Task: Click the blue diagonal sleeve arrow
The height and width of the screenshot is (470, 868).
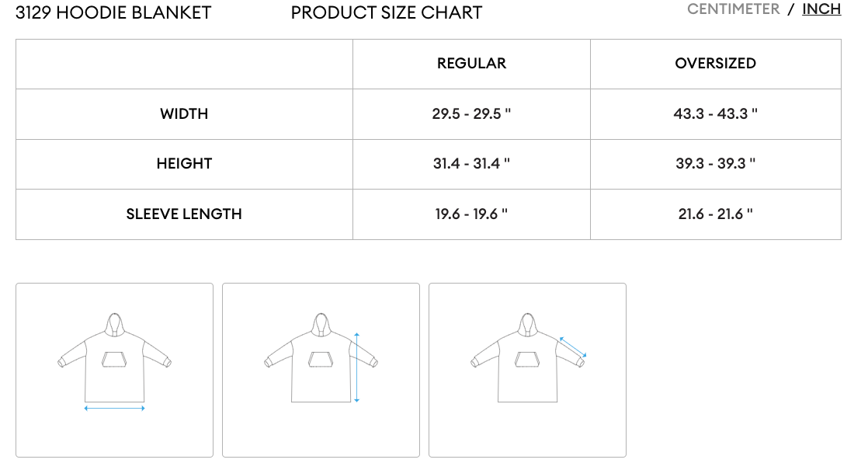Action: 572,347
